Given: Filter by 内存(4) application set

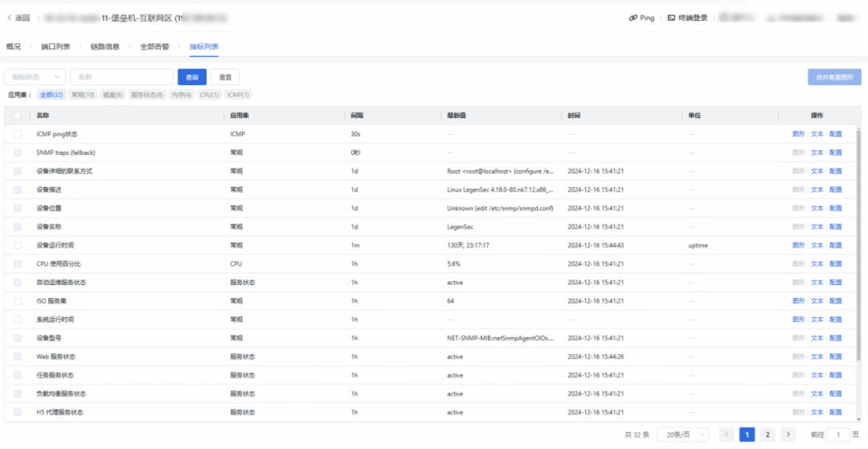Looking at the screenshot, I should (181, 95).
